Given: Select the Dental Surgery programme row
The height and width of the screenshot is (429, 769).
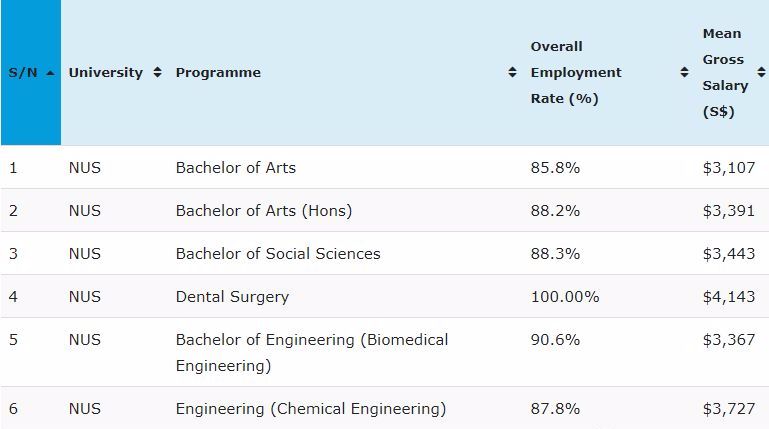Looking at the screenshot, I should click(232, 297).
